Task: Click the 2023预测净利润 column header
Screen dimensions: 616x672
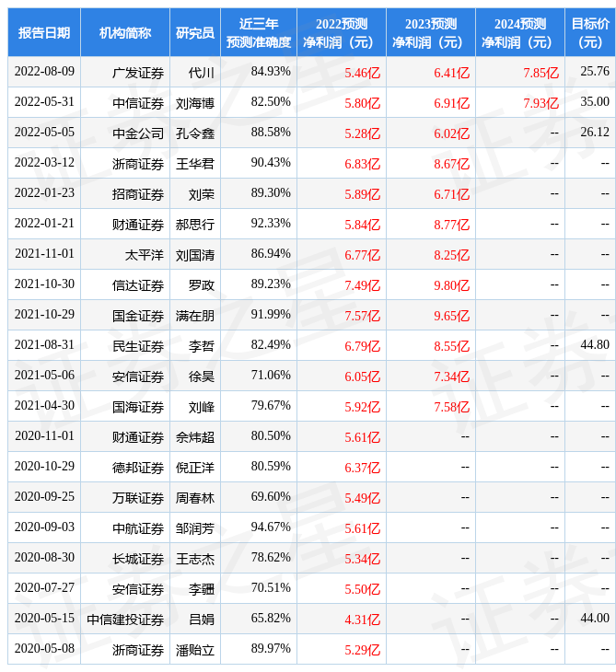Action: (x=431, y=32)
